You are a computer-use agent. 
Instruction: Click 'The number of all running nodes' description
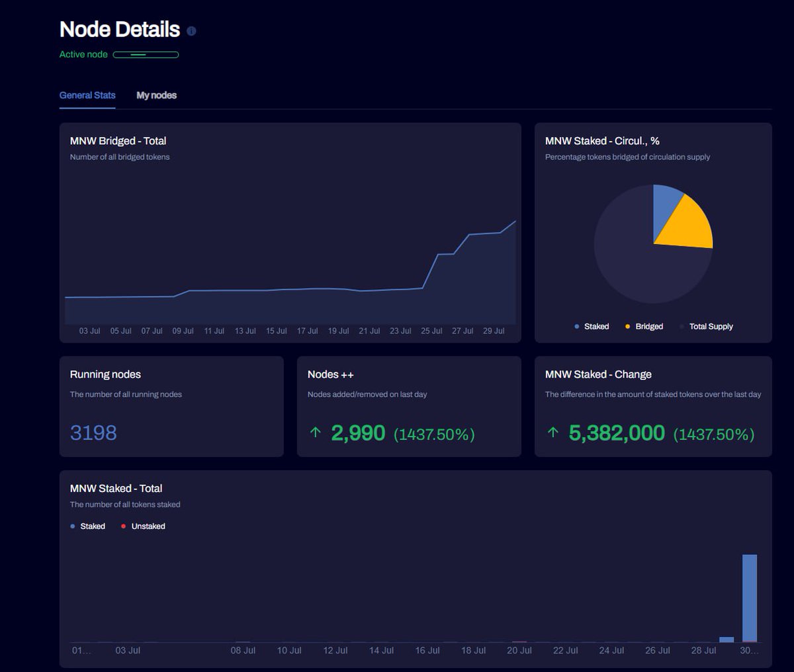[126, 395]
